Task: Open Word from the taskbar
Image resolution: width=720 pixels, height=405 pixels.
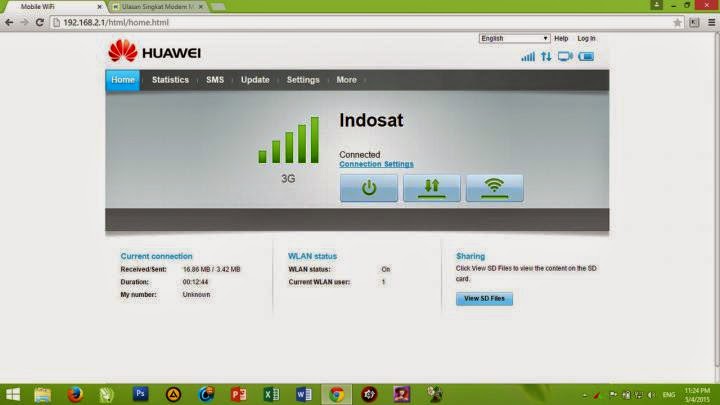Action: click(x=304, y=394)
